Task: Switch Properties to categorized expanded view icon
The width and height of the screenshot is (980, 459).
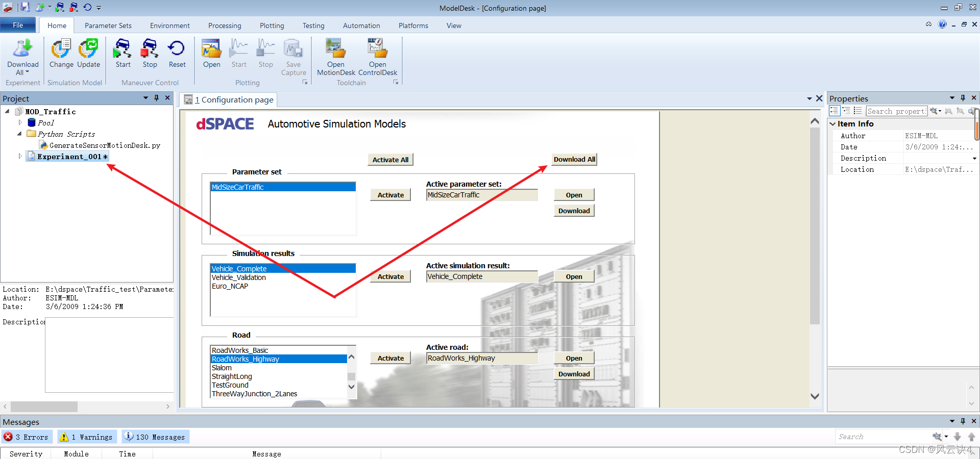Action: (835, 111)
